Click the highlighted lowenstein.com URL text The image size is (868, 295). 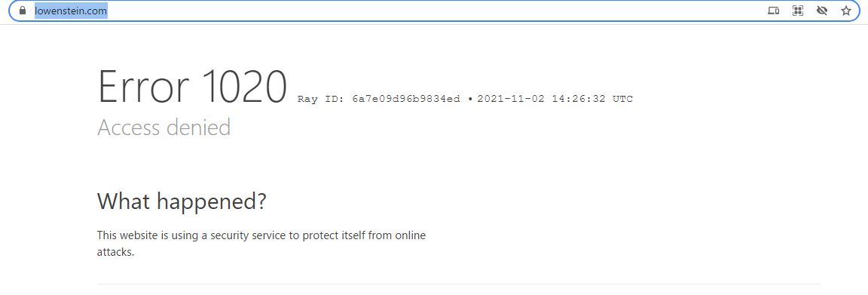pyautogui.click(x=71, y=11)
